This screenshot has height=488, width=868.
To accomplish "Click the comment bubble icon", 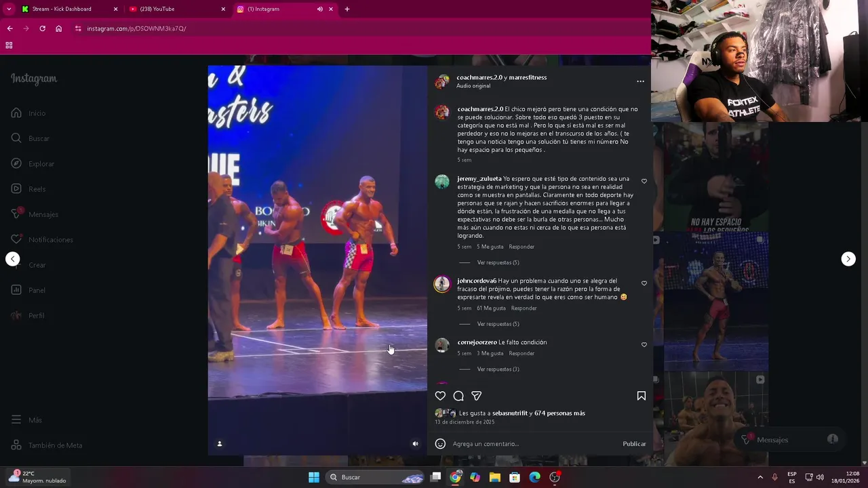I will coord(458,396).
